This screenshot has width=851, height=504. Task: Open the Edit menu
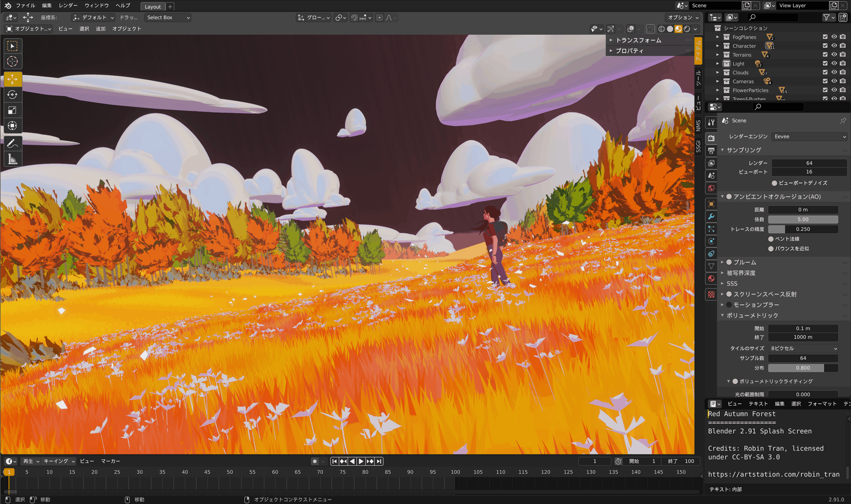(x=47, y=6)
